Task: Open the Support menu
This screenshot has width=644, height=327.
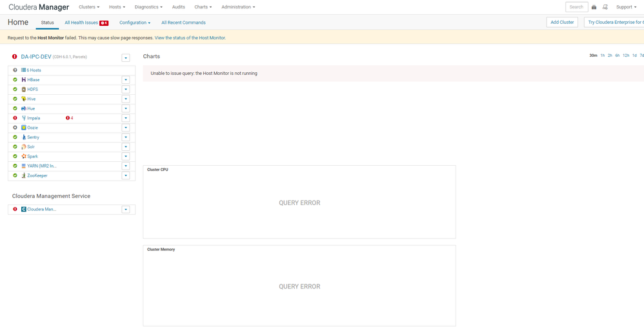Action: click(627, 7)
